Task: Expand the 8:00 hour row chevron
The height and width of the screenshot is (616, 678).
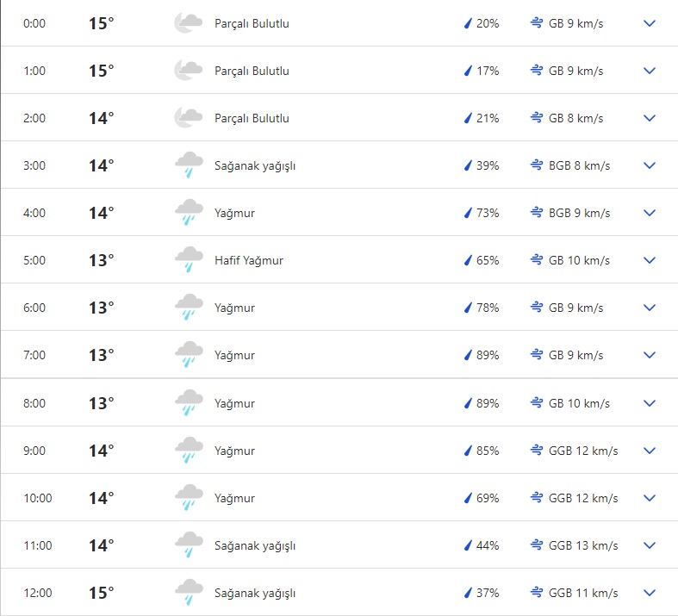Action: [x=650, y=403]
